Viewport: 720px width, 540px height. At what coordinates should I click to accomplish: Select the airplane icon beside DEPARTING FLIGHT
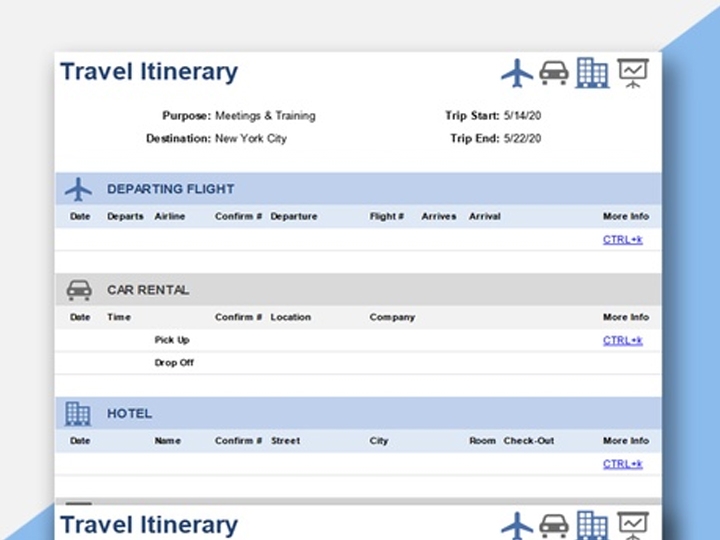coord(78,189)
